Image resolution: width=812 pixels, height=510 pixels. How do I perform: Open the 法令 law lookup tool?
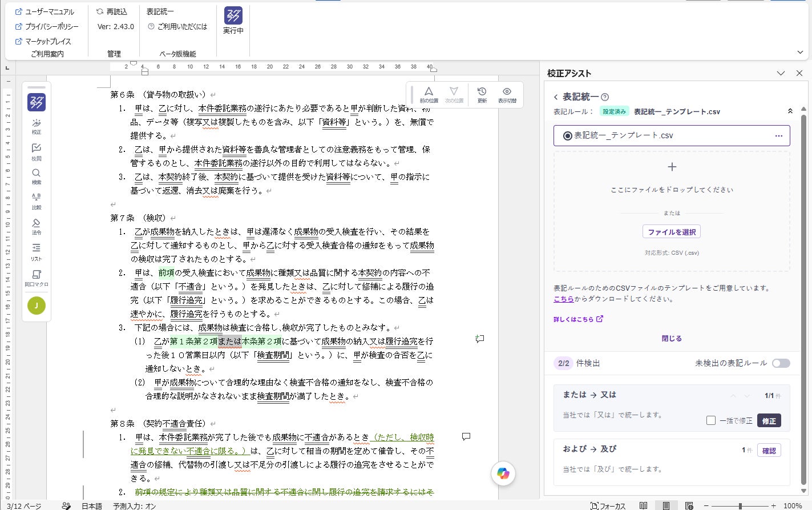[37, 226]
